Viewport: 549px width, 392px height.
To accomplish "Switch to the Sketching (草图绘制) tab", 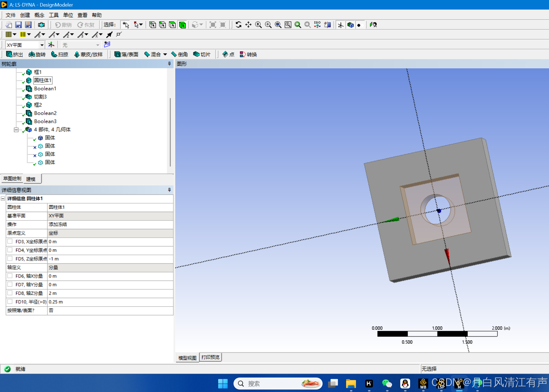I will point(12,179).
